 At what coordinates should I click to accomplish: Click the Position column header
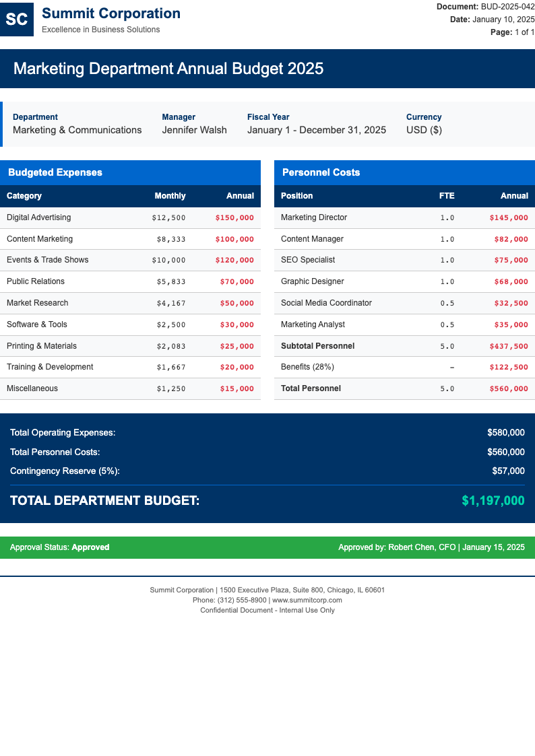pyautogui.click(x=296, y=196)
